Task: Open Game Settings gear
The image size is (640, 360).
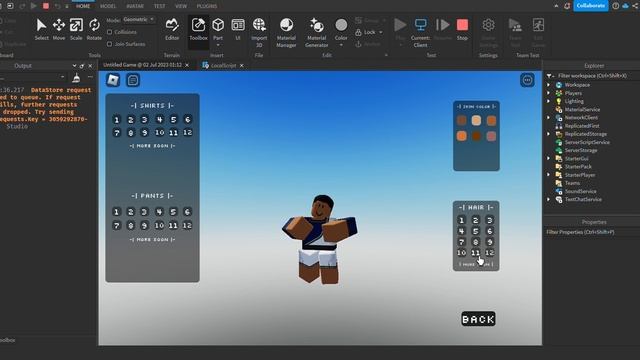Action: pos(488,25)
